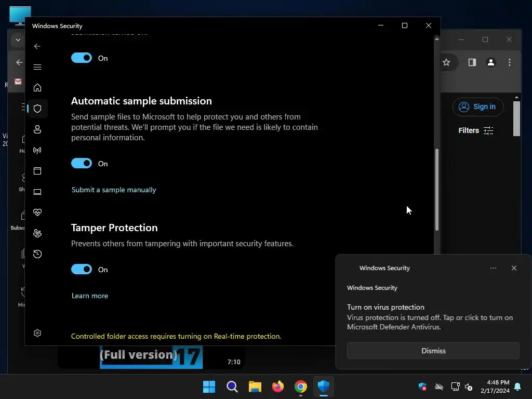The image size is (532, 399).
Task: Go back in Windows Security
Action: click(37, 46)
